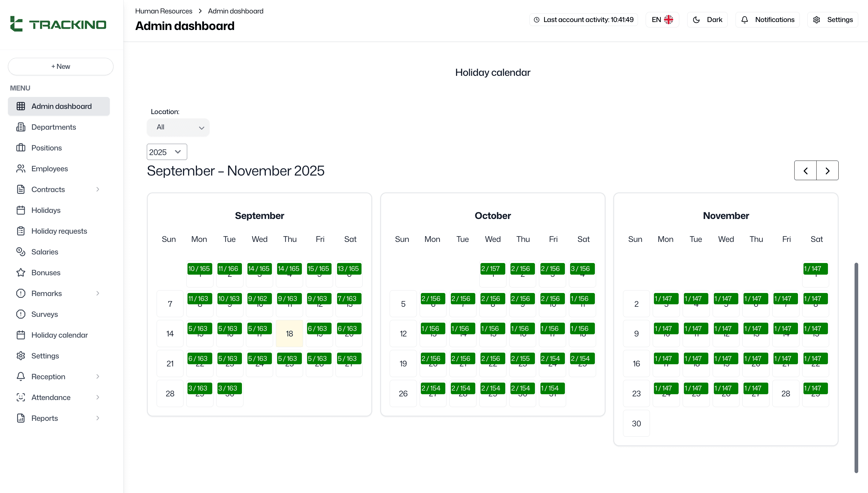Click the Bonuses star icon
The width and height of the screenshot is (868, 493).
coord(21,272)
